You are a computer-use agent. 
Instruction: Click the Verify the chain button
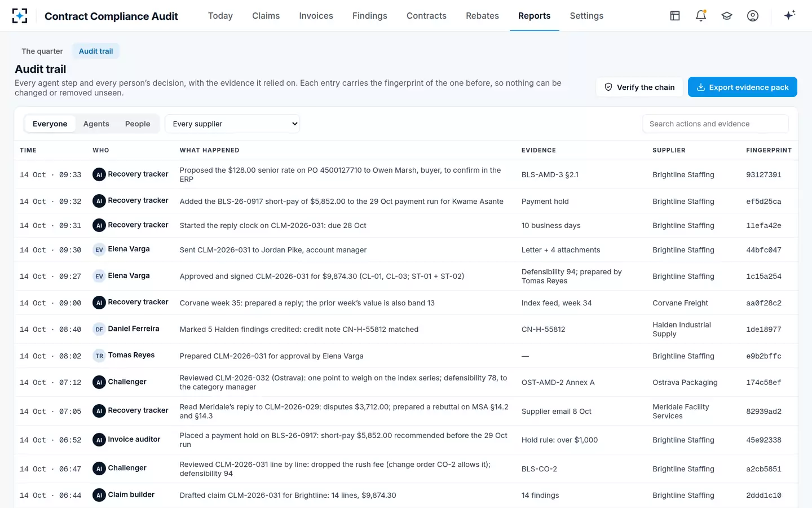click(x=639, y=87)
